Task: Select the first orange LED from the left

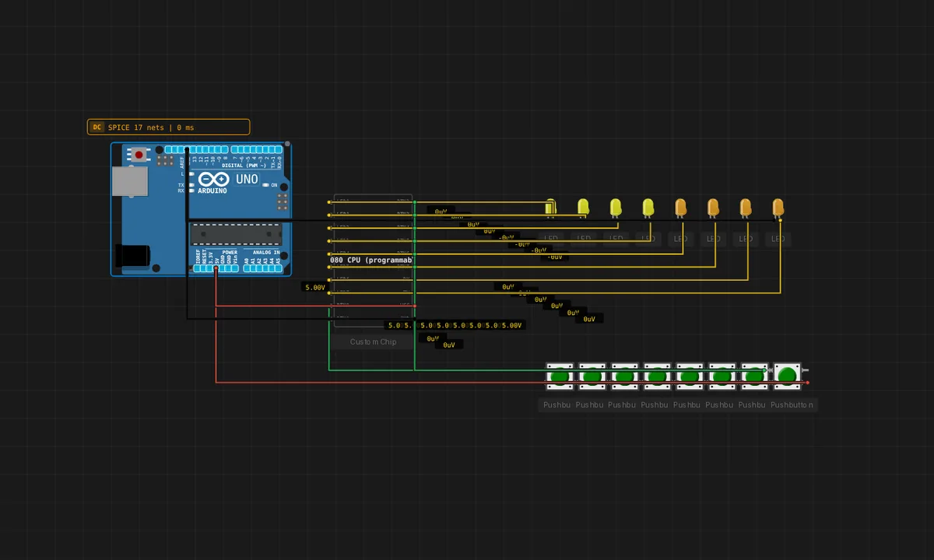Action: tap(680, 208)
